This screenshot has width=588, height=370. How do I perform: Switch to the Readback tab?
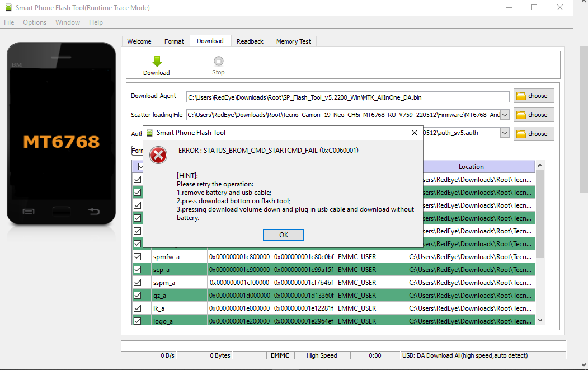250,41
